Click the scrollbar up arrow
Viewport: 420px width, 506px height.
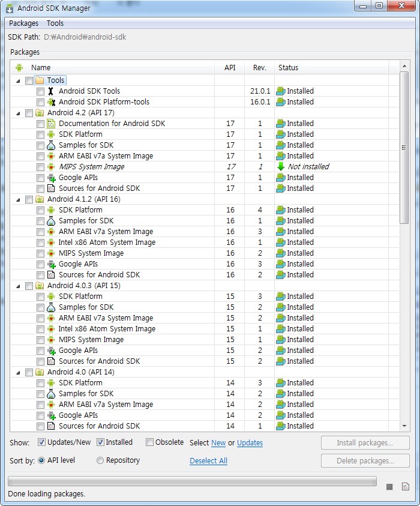pyautogui.click(x=404, y=66)
